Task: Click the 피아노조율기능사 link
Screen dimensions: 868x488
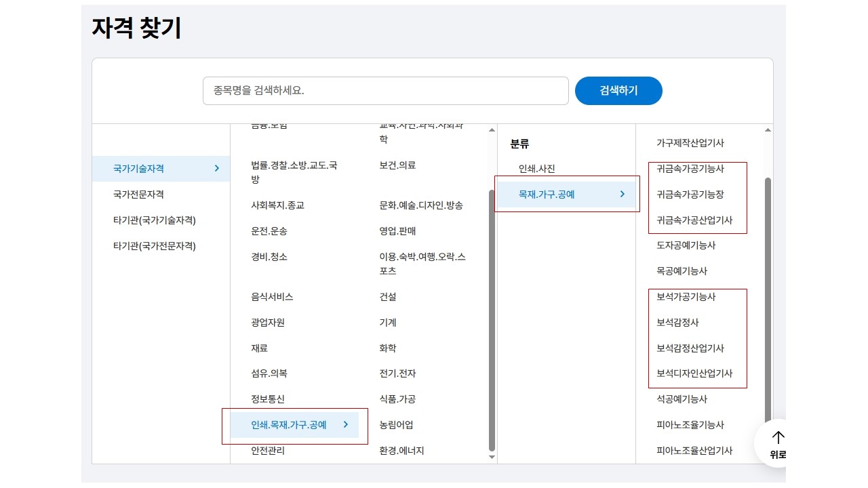Action: [690, 425]
